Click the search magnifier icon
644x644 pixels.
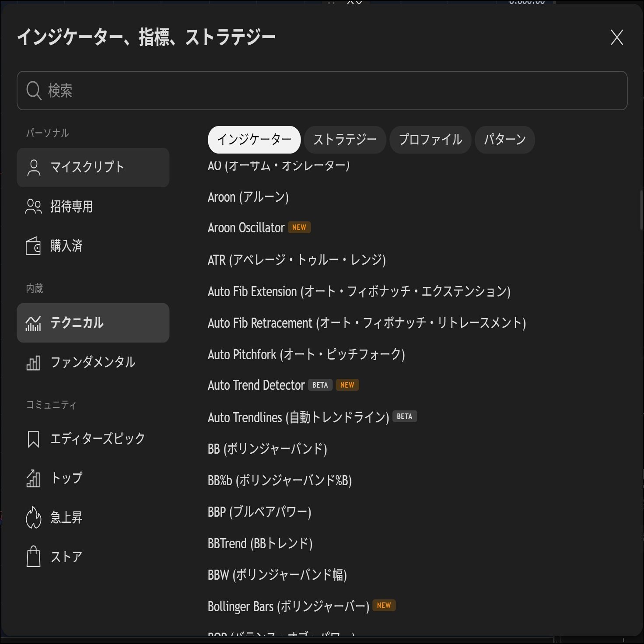(x=35, y=91)
